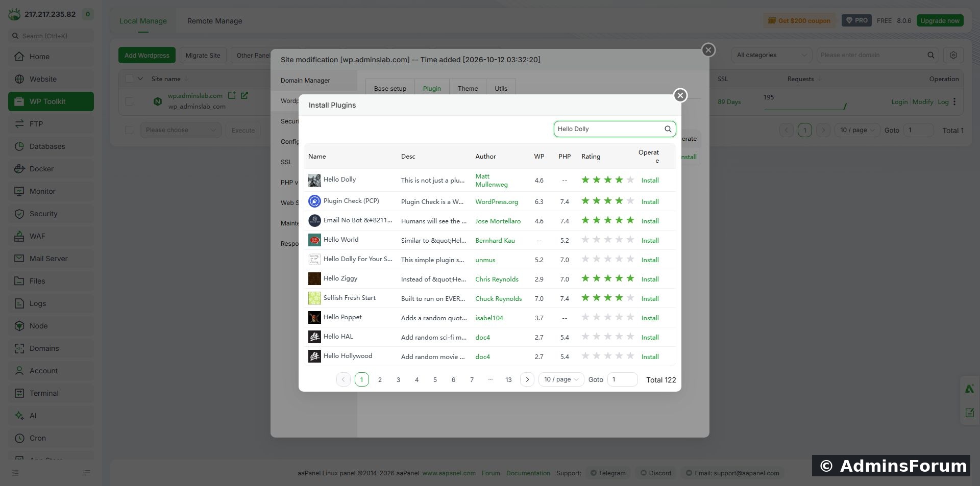Open Cron clock icon
The image size is (980, 486).
pyautogui.click(x=19, y=438)
